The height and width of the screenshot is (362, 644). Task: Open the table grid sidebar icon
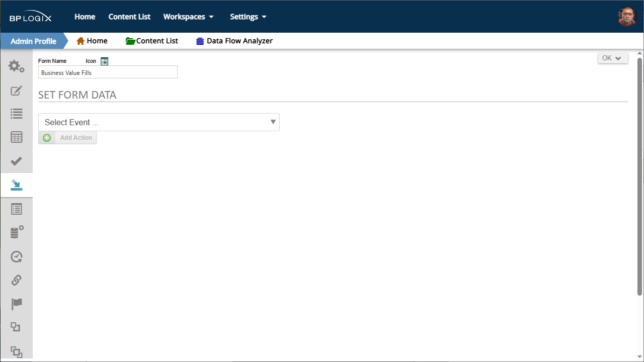point(17,137)
